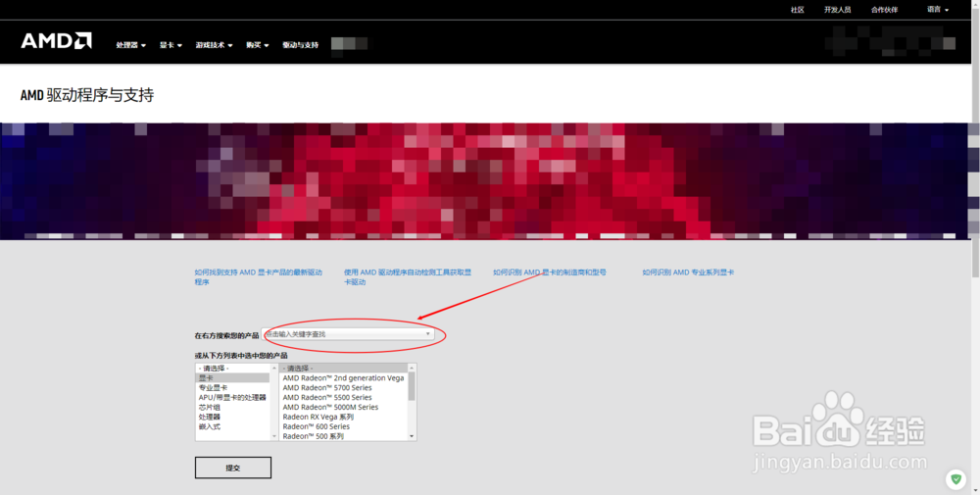Expand the 语言 language dropdown
The height and width of the screenshot is (495, 980).
(938, 10)
